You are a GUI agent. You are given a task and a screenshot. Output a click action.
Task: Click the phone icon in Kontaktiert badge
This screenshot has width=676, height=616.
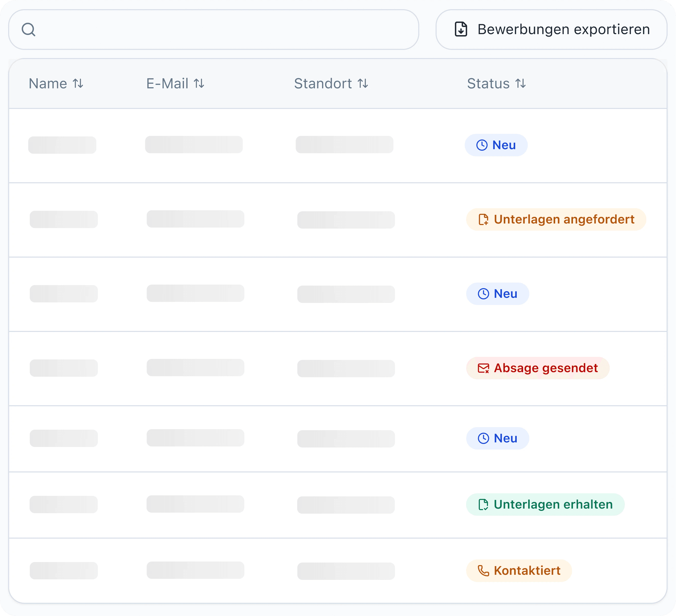(483, 571)
